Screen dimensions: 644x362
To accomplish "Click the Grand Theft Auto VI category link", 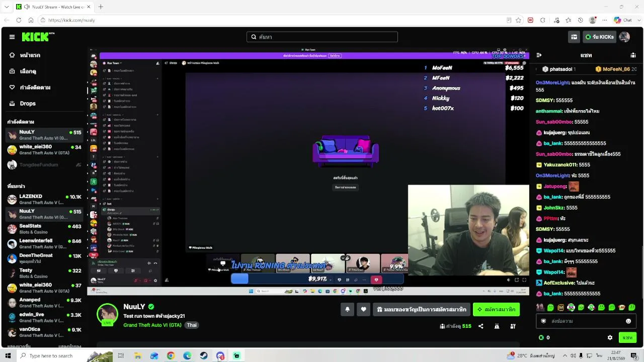I will coord(152,325).
